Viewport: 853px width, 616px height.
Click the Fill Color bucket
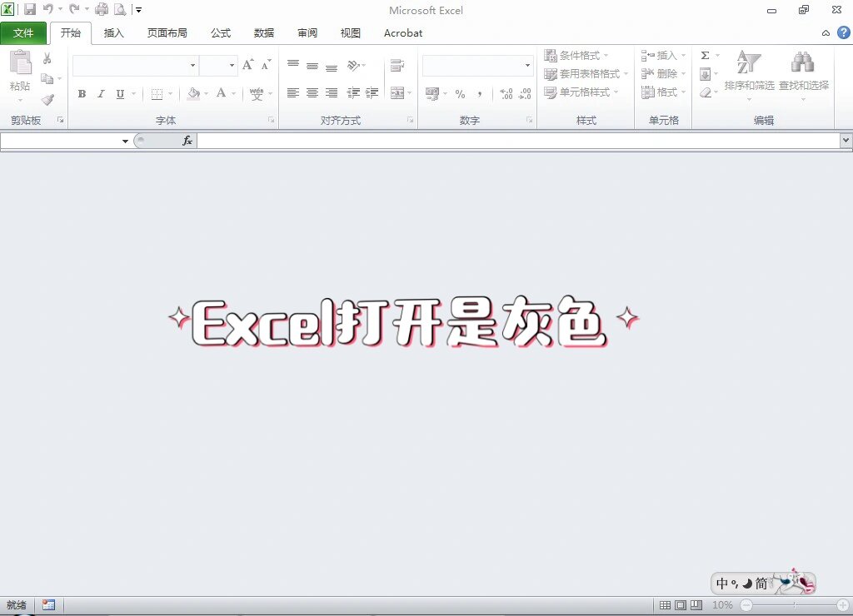click(193, 93)
